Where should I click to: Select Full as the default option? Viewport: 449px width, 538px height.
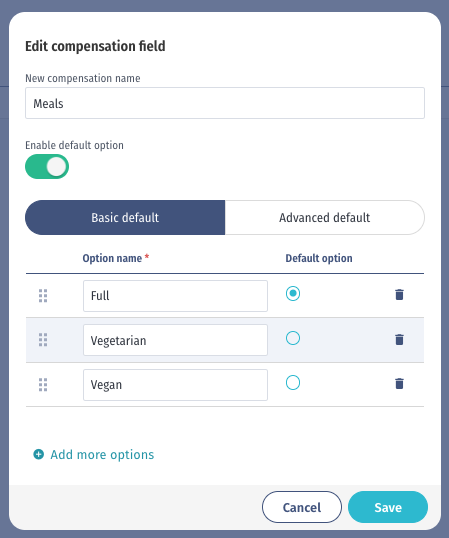point(293,293)
